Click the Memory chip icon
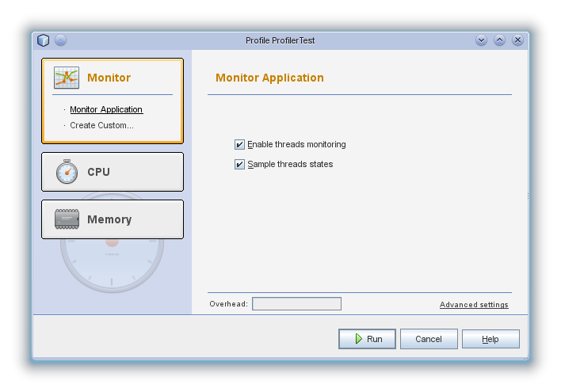Screen dimensions: 561x392 tap(67, 219)
